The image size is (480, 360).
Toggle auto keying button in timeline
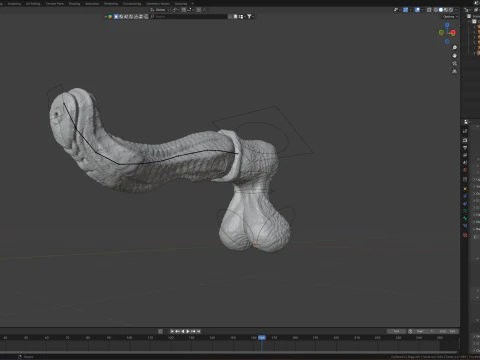pos(160,331)
